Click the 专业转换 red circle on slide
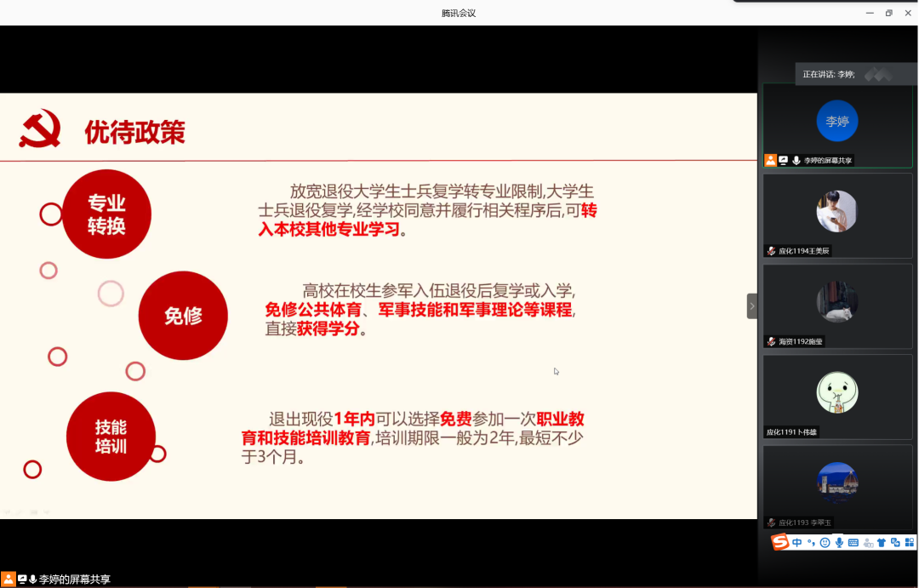Image resolution: width=919 pixels, height=588 pixels. [x=107, y=214]
